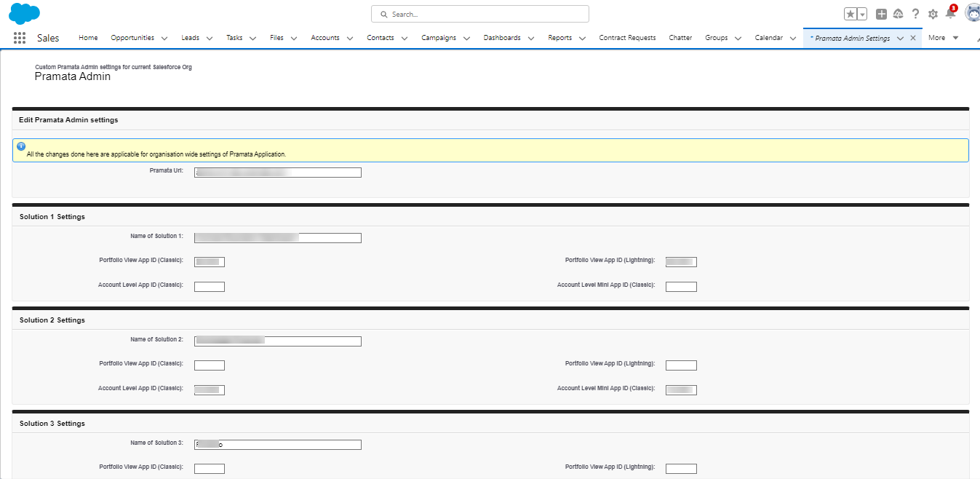The height and width of the screenshot is (479, 980).
Task: Open the Files tab
Action: coord(276,38)
